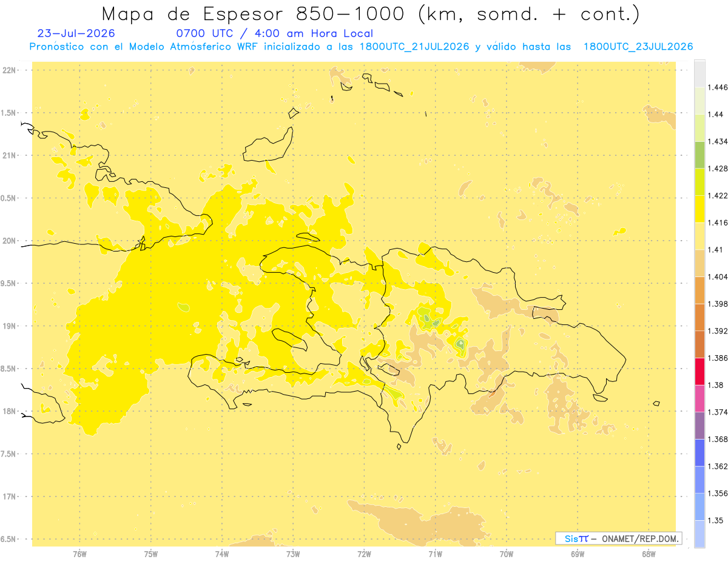
Task: Select the date text '23-Jul-2026'
Action: coord(76,33)
